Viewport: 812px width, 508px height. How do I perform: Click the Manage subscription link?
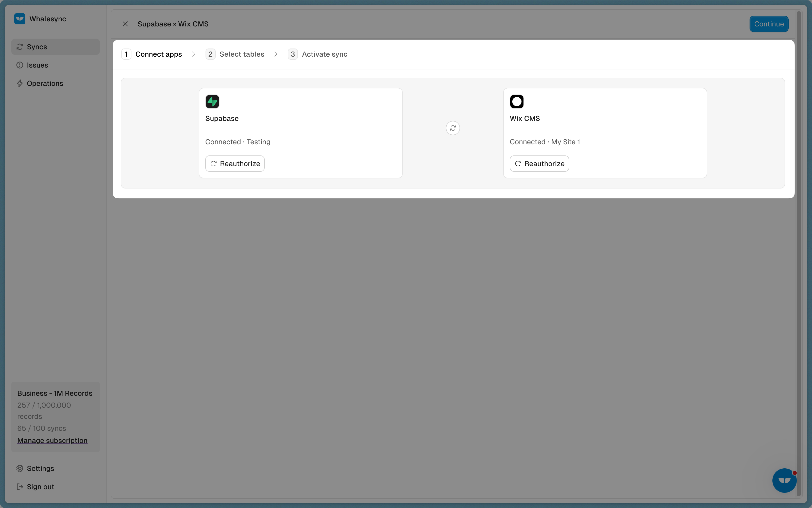pos(52,440)
